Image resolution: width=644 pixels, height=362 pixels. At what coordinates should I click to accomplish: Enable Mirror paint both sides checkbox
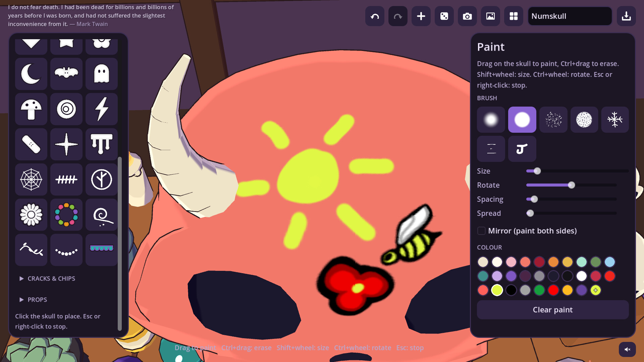(481, 231)
